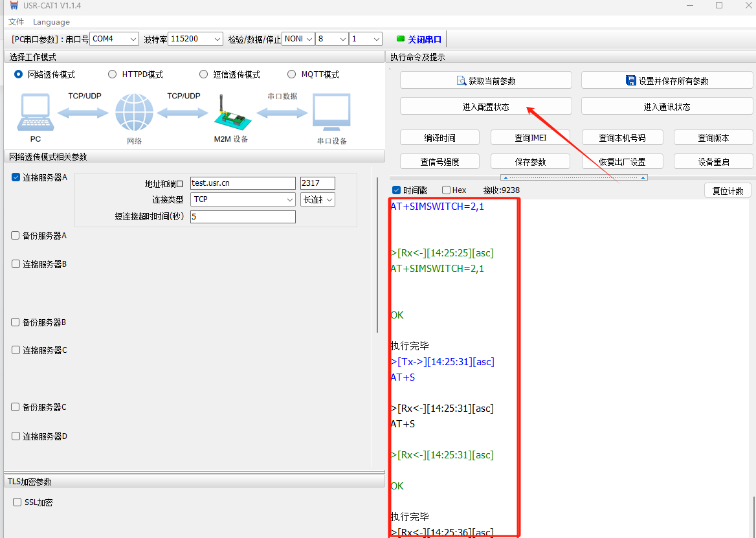Click the 接收:9238 receive counter text
756x538 pixels.
pos(502,190)
